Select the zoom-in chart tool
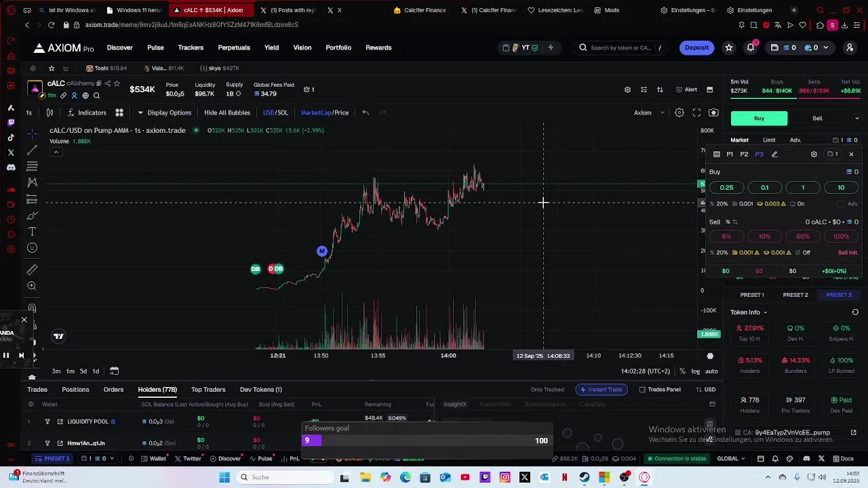Viewport: 868px width, 488px height. click(x=32, y=286)
